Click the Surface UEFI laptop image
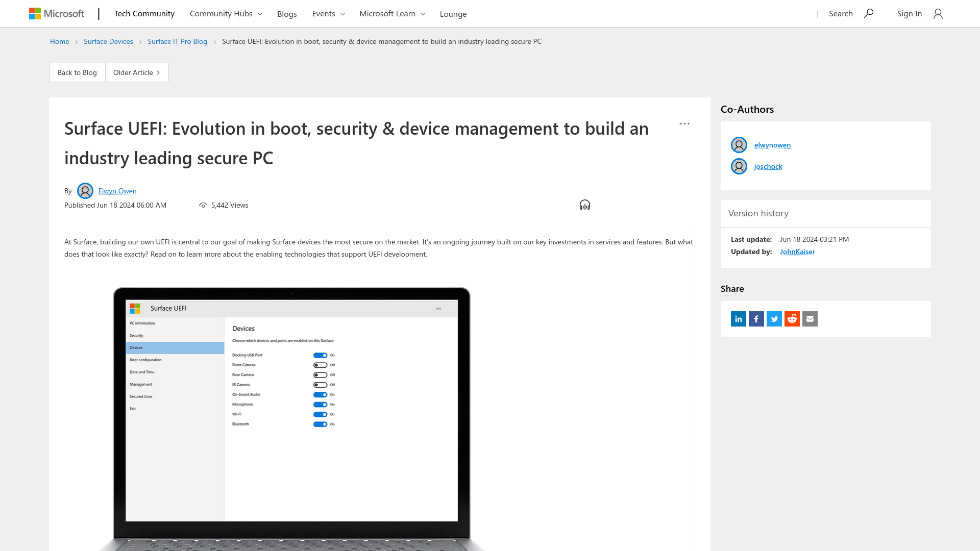This screenshot has height=551, width=980. click(x=291, y=418)
